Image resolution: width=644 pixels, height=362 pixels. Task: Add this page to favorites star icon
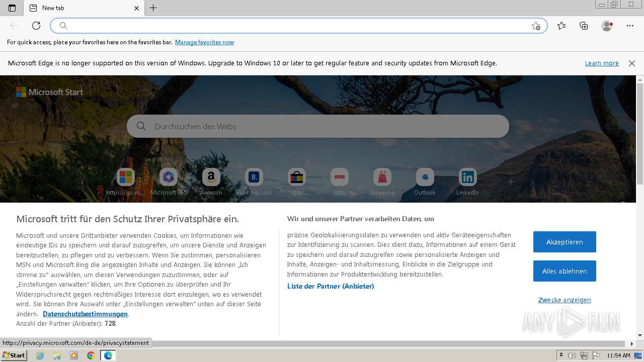coord(536,26)
